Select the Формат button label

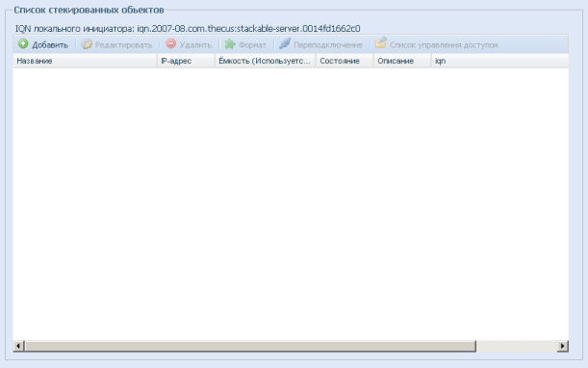pos(252,45)
